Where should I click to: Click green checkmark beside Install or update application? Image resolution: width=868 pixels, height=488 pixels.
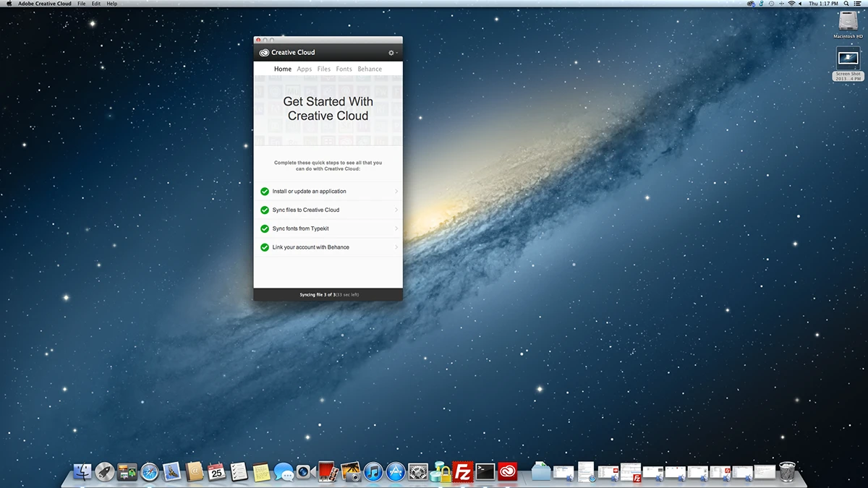pyautogui.click(x=265, y=192)
